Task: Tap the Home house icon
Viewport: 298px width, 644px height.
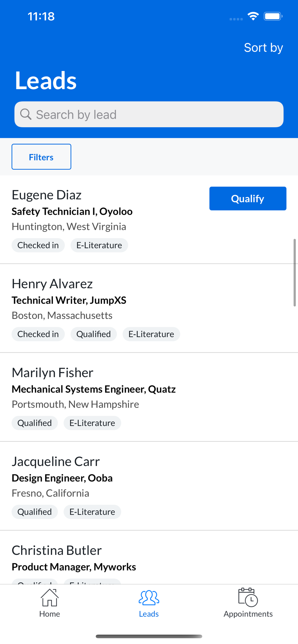Action: 49,598
